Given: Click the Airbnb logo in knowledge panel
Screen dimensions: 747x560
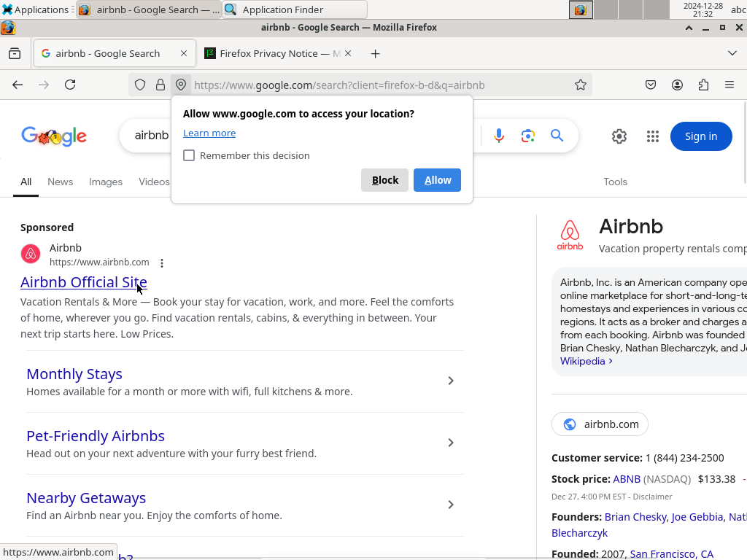Looking at the screenshot, I should (x=570, y=235).
